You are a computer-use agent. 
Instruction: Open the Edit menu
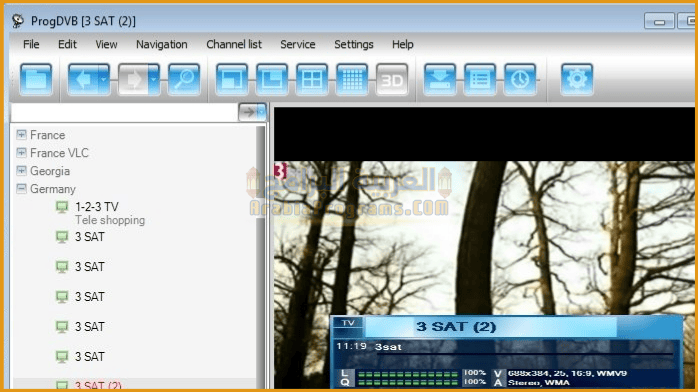click(67, 44)
